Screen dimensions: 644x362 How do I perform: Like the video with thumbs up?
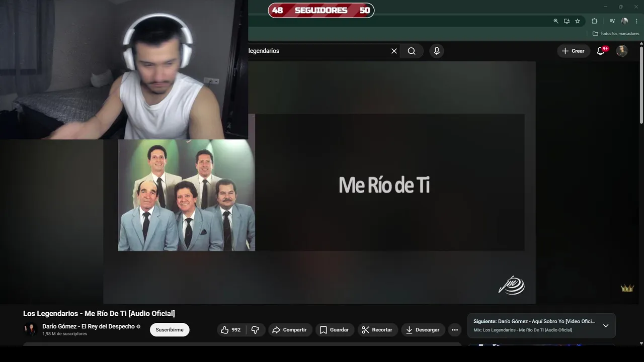click(x=231, y=330)
